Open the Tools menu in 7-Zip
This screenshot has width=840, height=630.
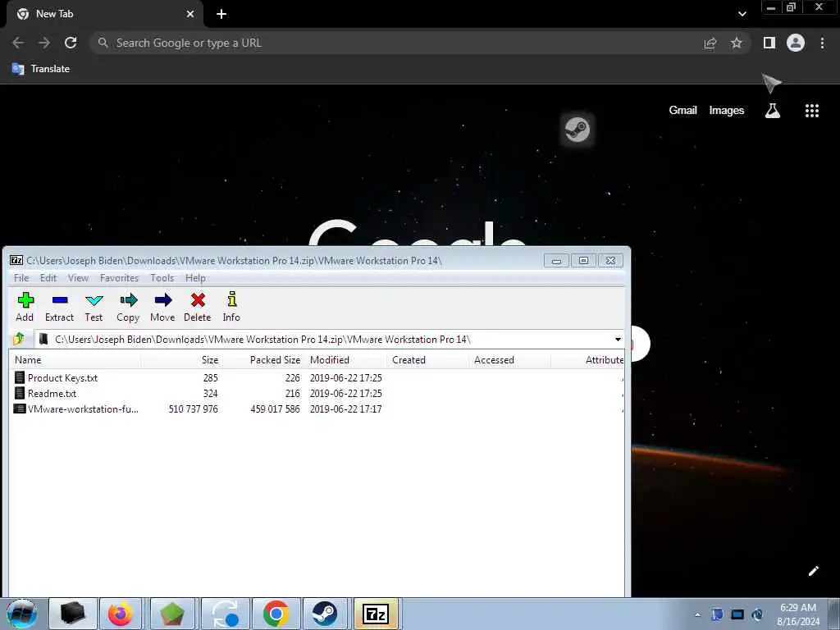click(162, 278)
